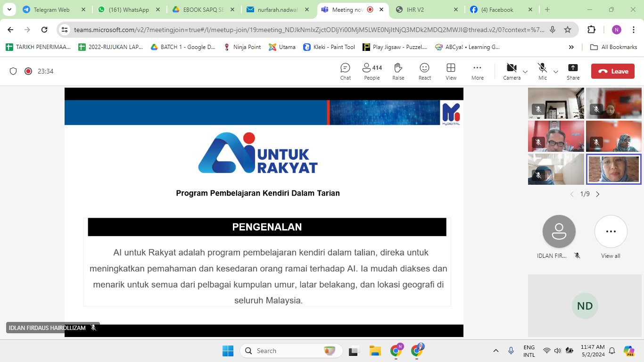Switch to the nurfarah.nadwah mail tab
This screenshot has width=644, height=362.
coord(278,9)
